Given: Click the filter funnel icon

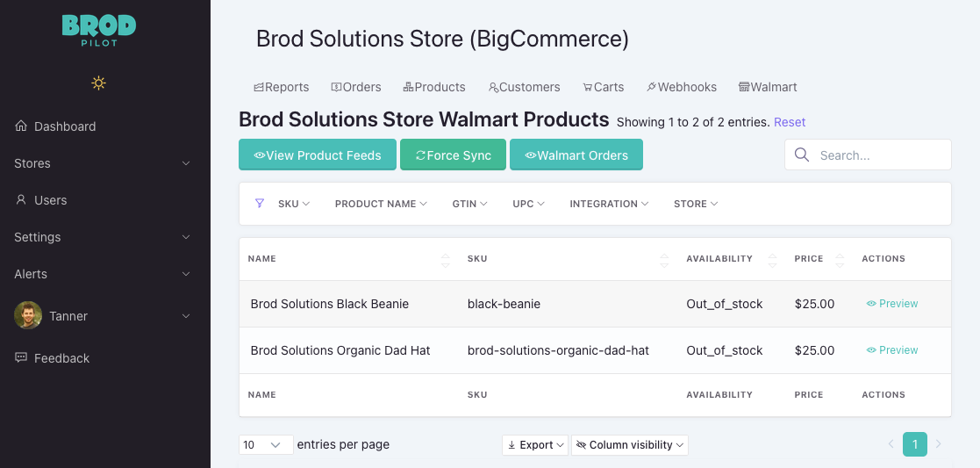Looking at the screenshot, I should tap(260, 204).
